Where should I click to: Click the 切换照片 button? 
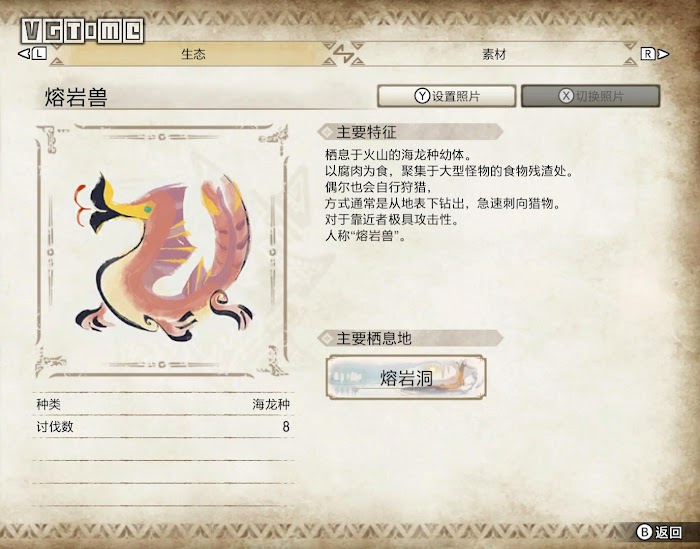click(x=590, y=96)
